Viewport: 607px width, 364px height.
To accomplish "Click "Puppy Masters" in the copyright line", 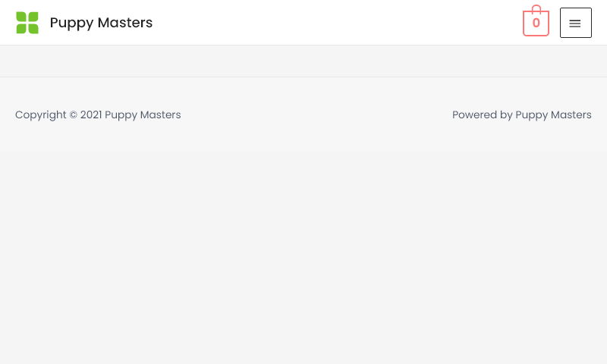I will [x=143, y=115].
